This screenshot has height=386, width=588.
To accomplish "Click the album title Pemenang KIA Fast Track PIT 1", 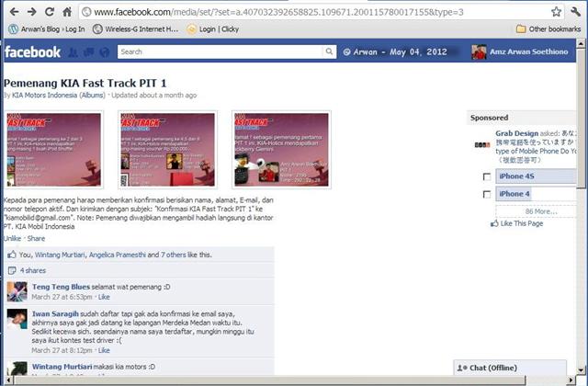I will coord(85,84).
